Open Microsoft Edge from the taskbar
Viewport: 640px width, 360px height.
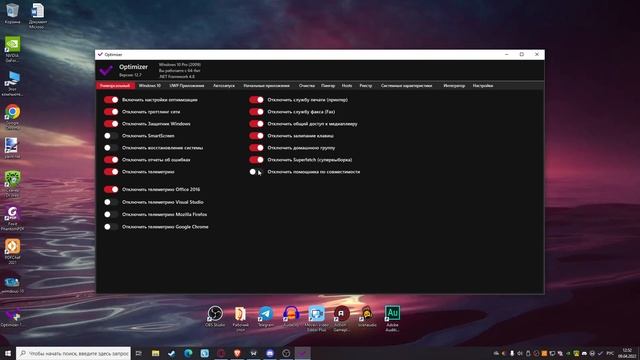(188, 353)
